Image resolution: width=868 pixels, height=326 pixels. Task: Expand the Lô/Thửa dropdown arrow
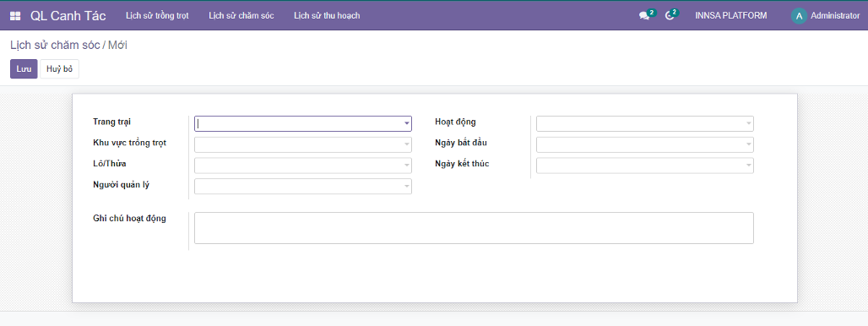(x=407, y=166)
